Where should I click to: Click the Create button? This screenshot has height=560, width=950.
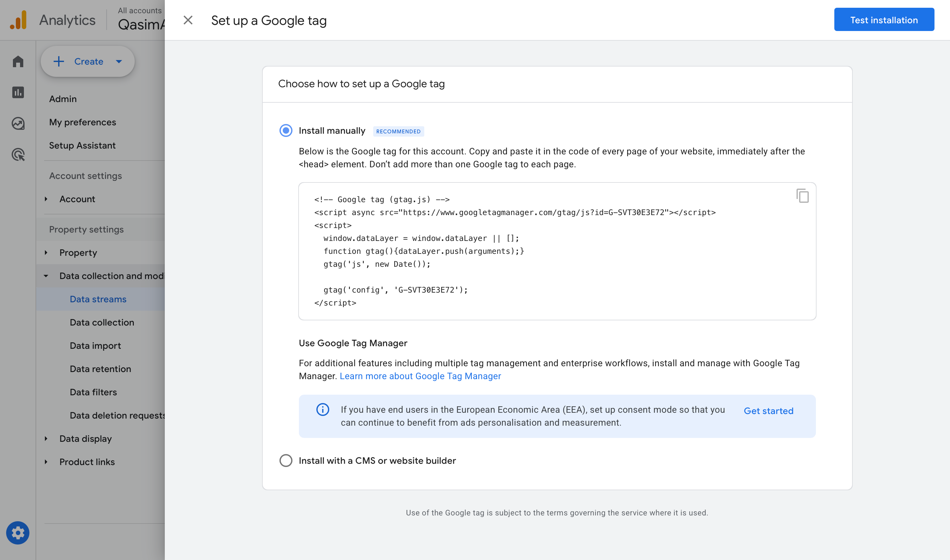[x=88, y=61]
